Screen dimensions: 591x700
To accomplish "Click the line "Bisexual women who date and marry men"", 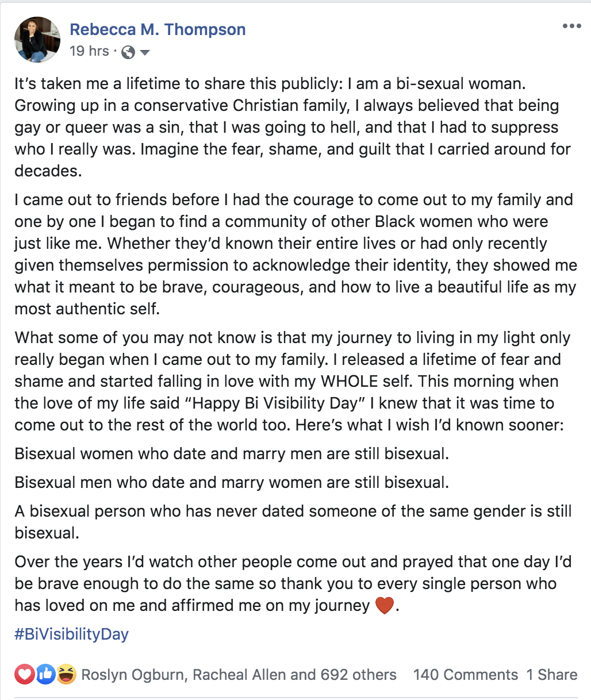I will pos(232,453).
